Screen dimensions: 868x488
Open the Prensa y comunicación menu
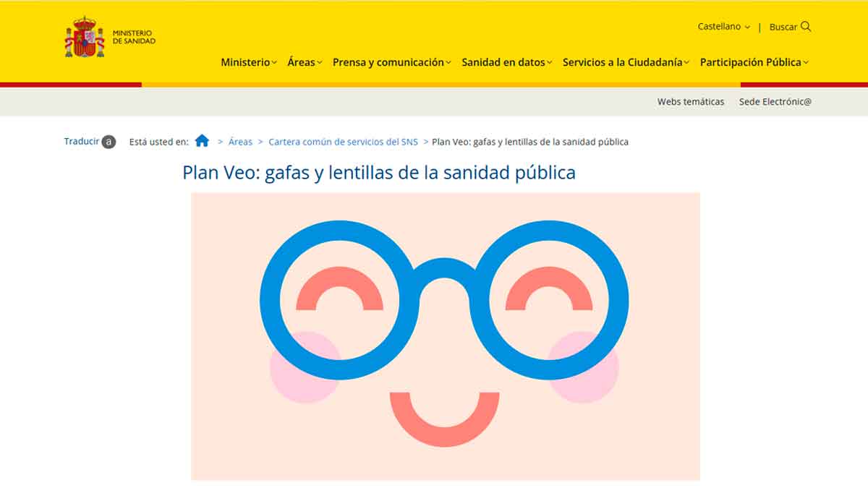tap(388, 62)
